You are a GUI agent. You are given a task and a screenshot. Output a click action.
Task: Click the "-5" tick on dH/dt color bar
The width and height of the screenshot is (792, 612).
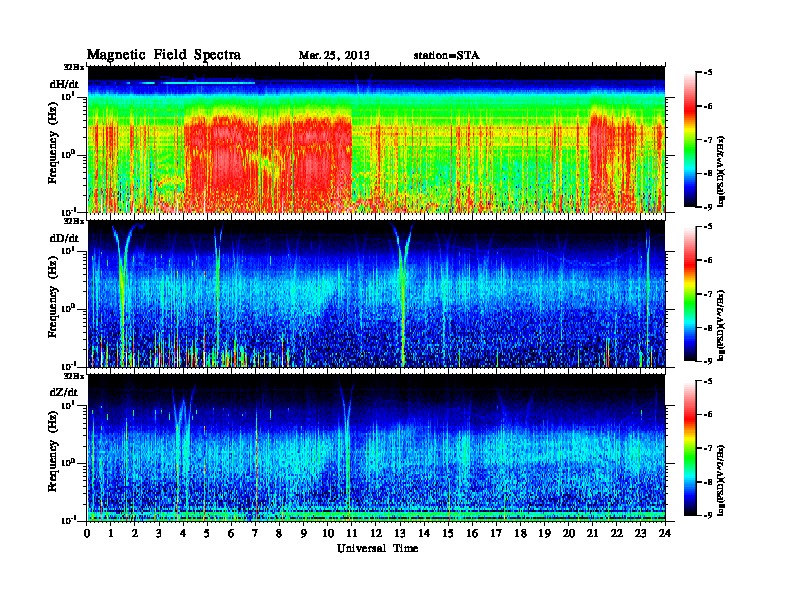[x=708, y=73]
